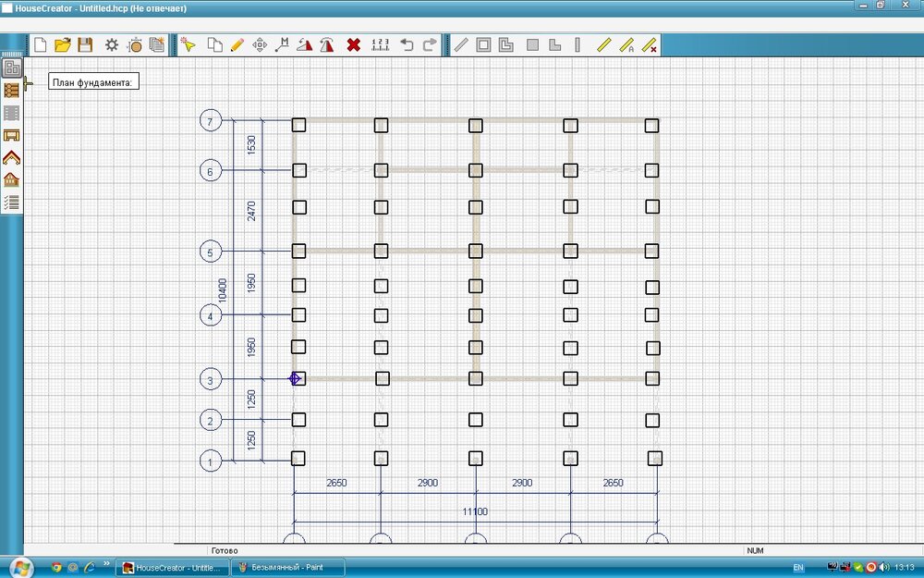Click the copy elements icon
The height and width of the screenshot is (578, 924).
215,44
